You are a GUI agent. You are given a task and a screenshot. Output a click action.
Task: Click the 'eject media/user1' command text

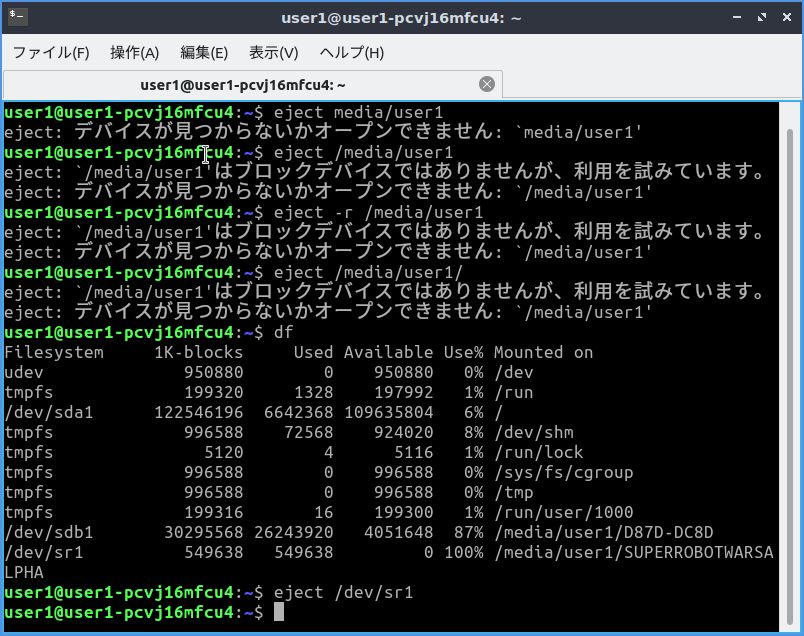click(358, 112)
